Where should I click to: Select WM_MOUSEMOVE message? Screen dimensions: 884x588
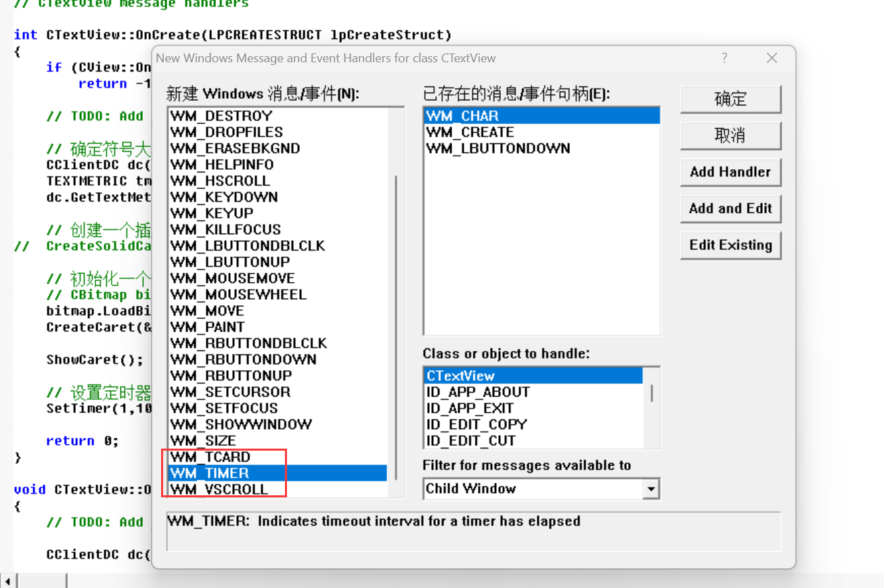tap(278, 278)
